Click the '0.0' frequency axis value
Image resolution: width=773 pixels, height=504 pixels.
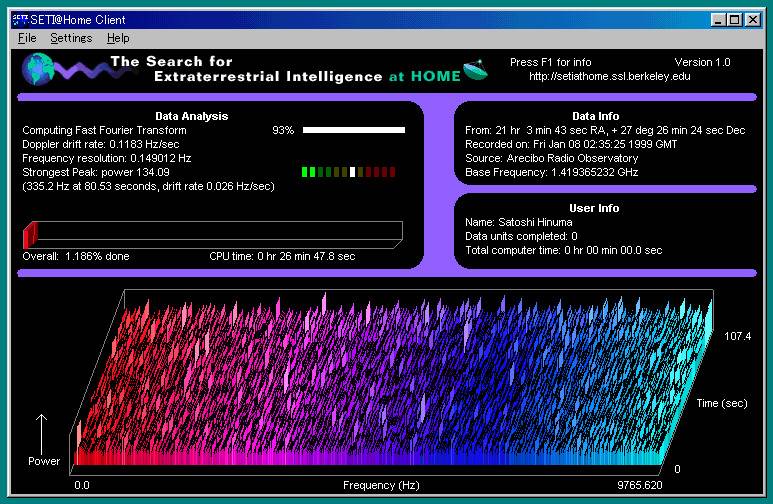(82, 485)
